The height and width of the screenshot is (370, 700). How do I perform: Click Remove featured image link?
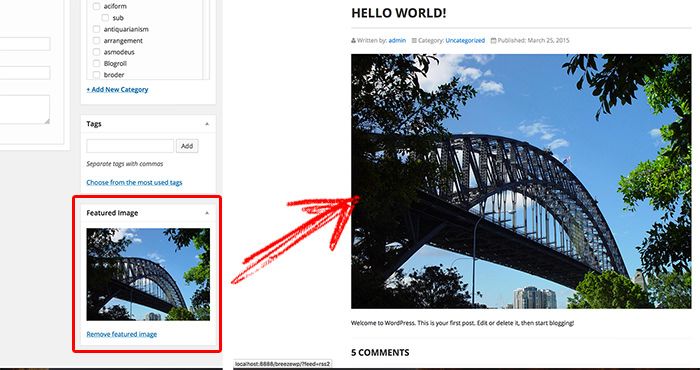coord(121,334)
